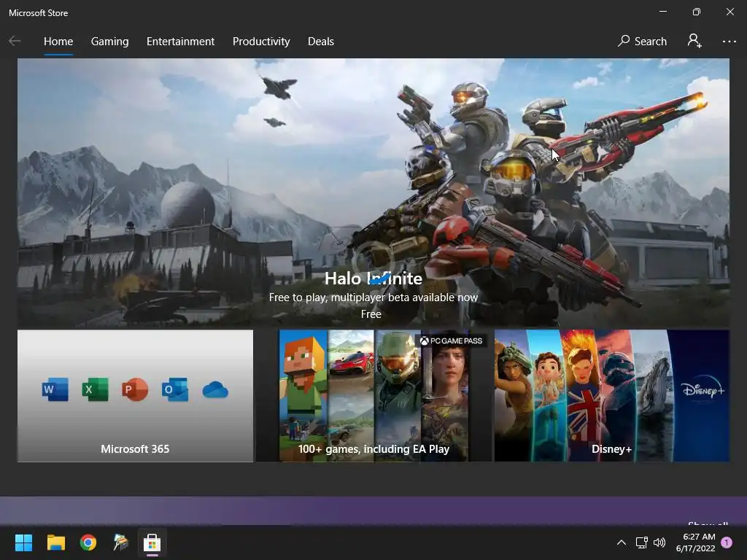This screenshot has width=747, height=560.
Task: Click the Search button
Action: click(642, 42)
